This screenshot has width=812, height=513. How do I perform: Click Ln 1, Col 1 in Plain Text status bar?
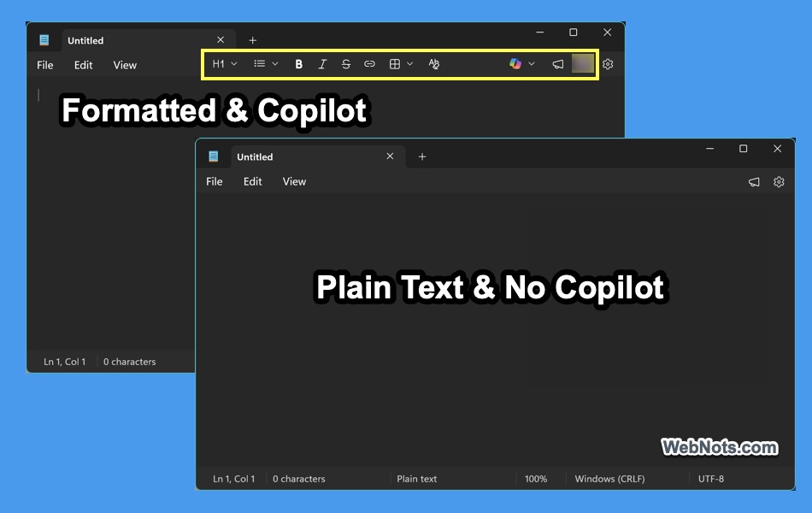click(x=234, y=479)
